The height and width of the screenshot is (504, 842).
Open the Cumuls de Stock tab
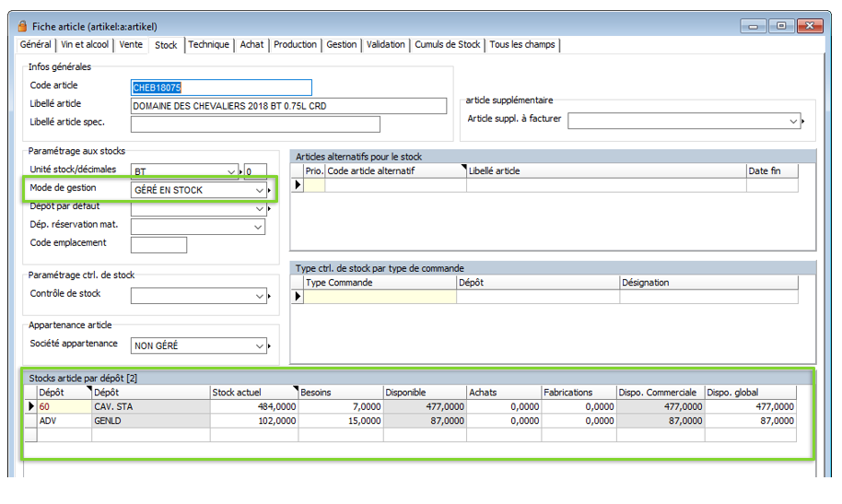click(447, 44)
